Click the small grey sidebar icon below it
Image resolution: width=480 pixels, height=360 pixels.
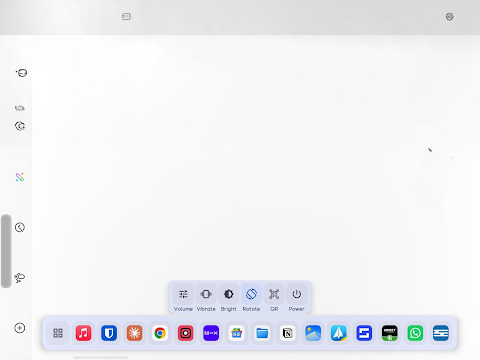tap(20, 108)
